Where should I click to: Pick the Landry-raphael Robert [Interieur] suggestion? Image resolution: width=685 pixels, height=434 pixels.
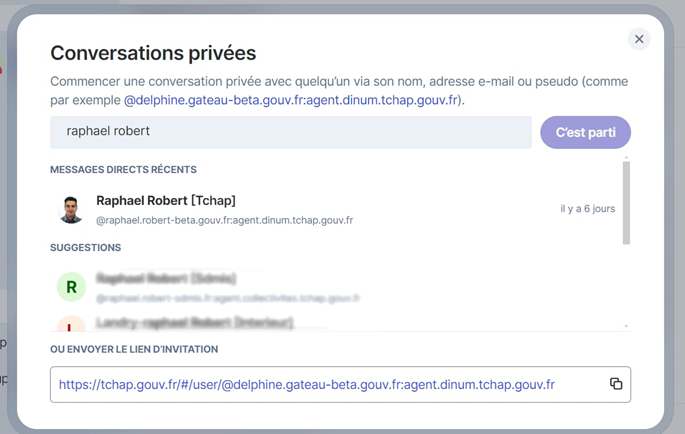195,322
